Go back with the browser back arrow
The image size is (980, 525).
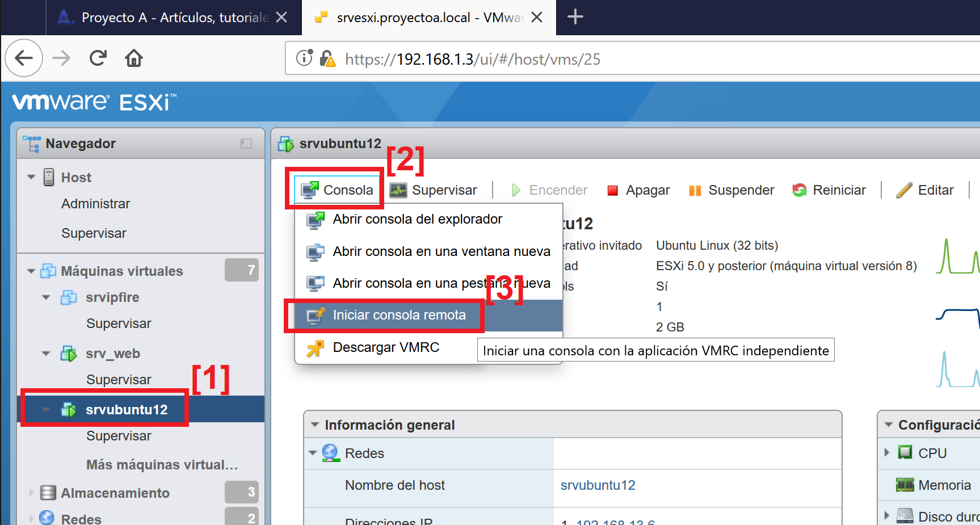coord(24,58)
